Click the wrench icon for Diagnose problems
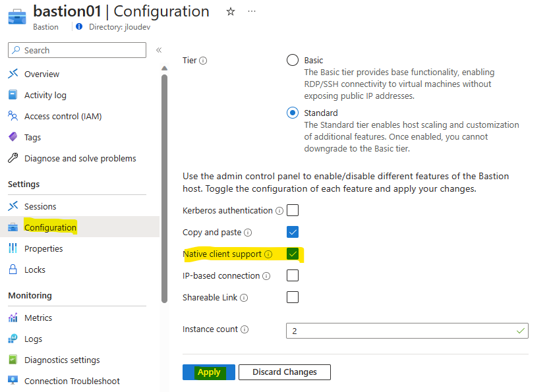The height and width of the screenshot is (392, 551). [x=13, y=158]
